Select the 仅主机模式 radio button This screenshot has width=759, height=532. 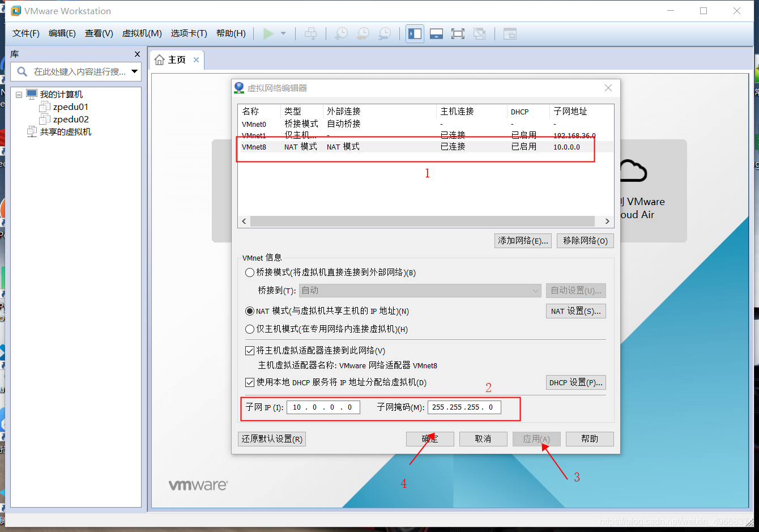(249, 329)
